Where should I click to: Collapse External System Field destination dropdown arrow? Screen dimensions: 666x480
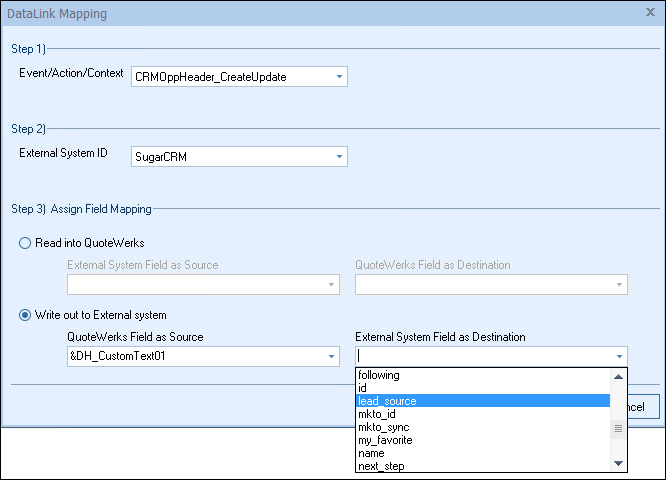pyautogui.click(x=619, y=357)
